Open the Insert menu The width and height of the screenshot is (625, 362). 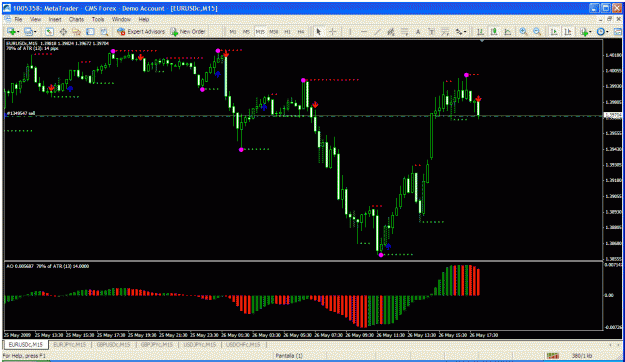pyautogui.click(x=55, y=19)
